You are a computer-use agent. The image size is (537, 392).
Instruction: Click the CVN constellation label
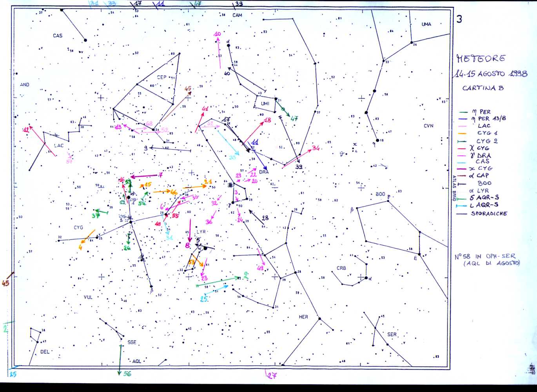[428, 126]
